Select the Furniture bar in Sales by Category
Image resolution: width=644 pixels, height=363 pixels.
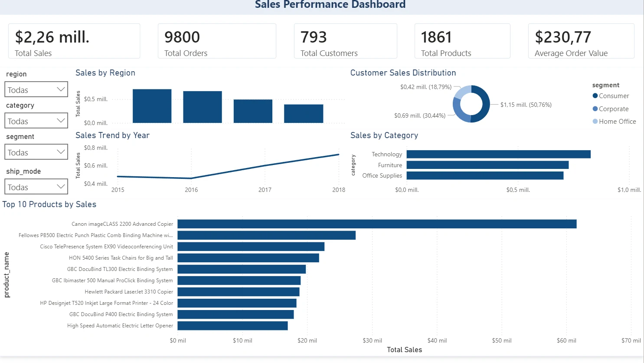click(x=487, y=165)
